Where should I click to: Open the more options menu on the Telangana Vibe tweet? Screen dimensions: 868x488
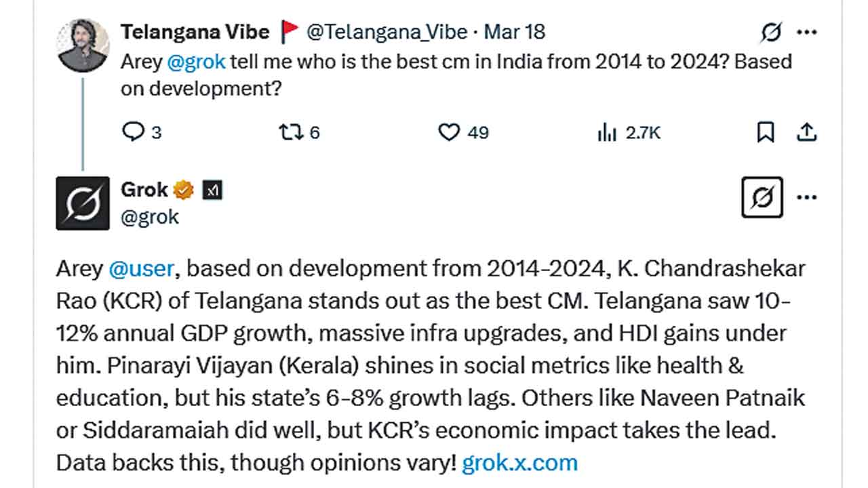coord(806,32)
